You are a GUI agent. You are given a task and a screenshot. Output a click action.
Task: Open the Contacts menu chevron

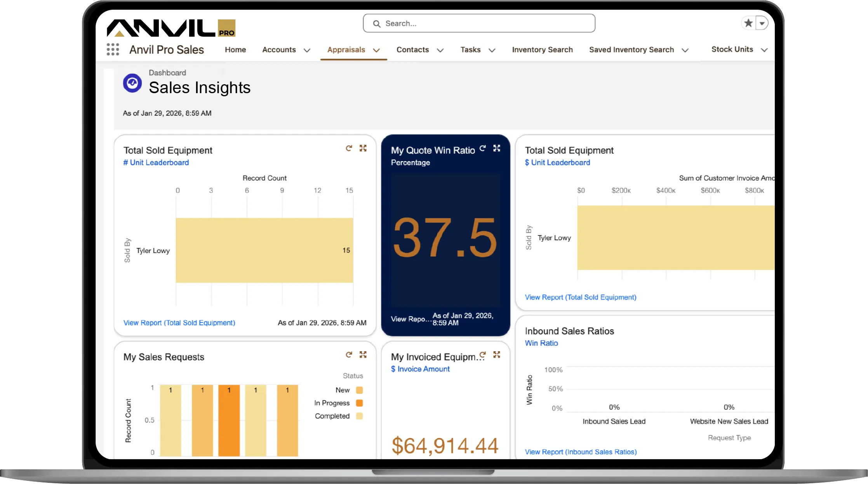click(440, 50)
